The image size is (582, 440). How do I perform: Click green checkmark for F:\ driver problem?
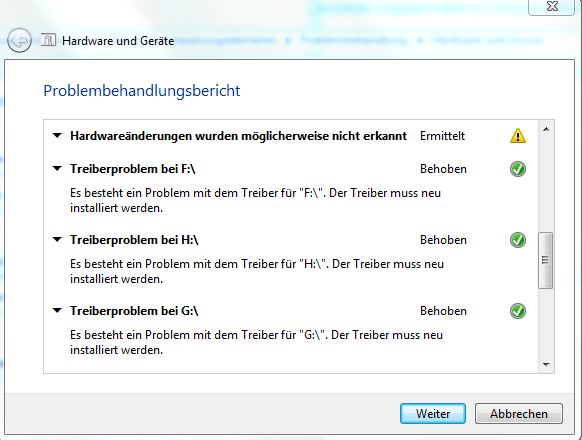[x=518, y=169]
